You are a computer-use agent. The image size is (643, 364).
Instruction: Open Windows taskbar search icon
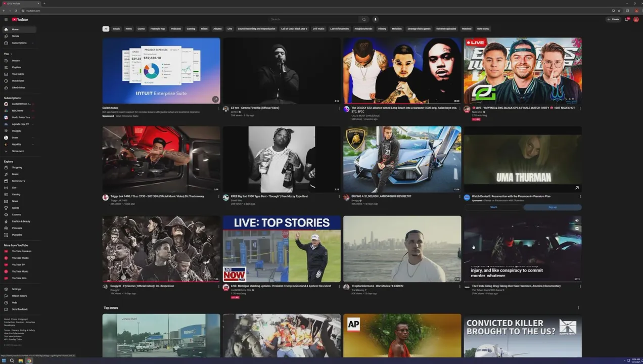click(x=12, y=360)
